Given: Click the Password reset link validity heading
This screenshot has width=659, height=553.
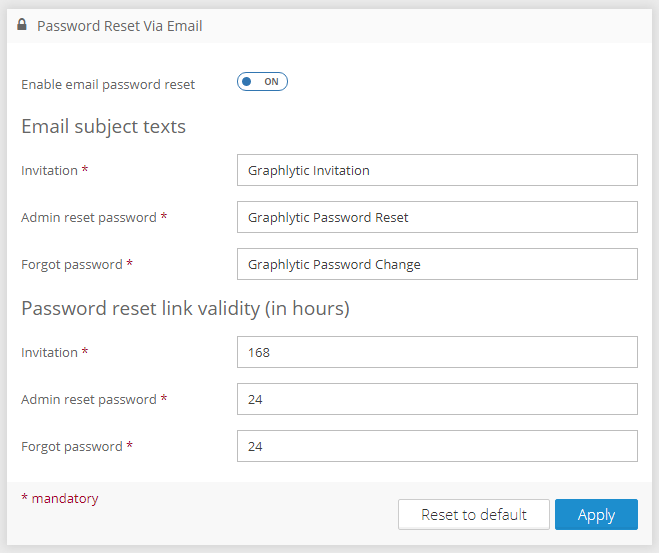Looking at the screenshot, I should tap(185, 309).
